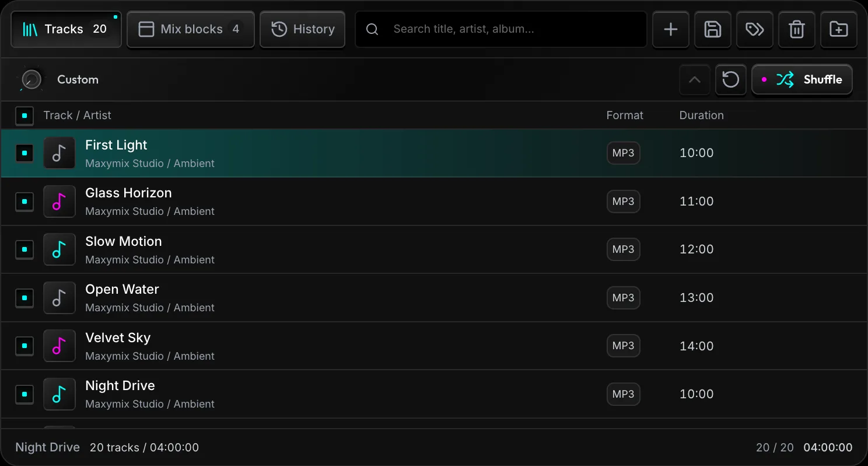Click the add track plus icon
Screen dimensions: 868x466
click(x=671, y=29)
